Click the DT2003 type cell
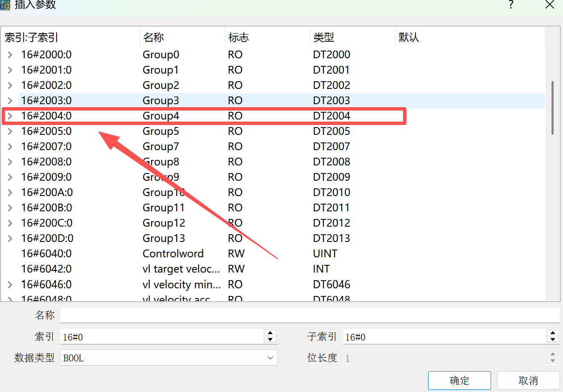Image resolution: width=563 pixels, height=392 pixels. pos(332,101)
